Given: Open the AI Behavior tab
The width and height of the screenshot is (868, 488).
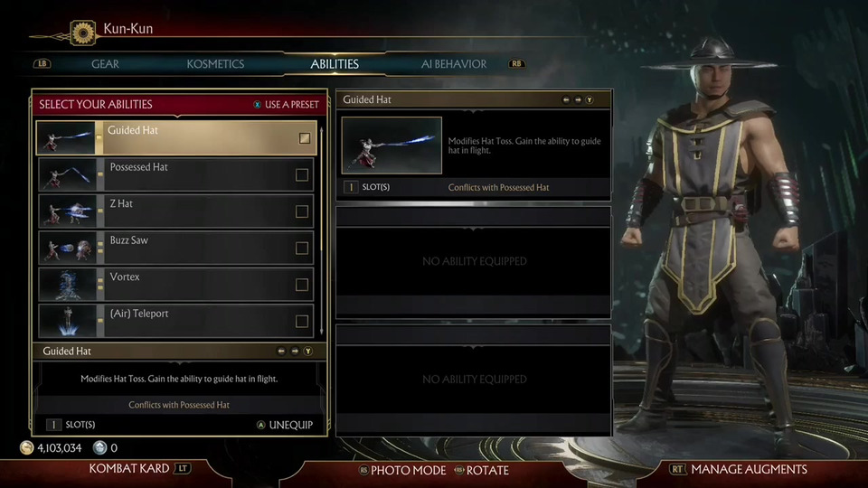Looking at the screenshot, I should pyautogui.click(x=454, y=64).
